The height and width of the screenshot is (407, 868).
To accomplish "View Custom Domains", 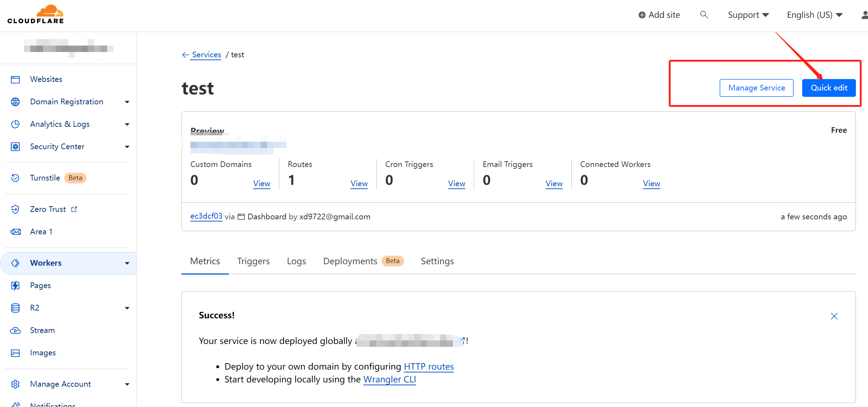I will tap(261, 184).
